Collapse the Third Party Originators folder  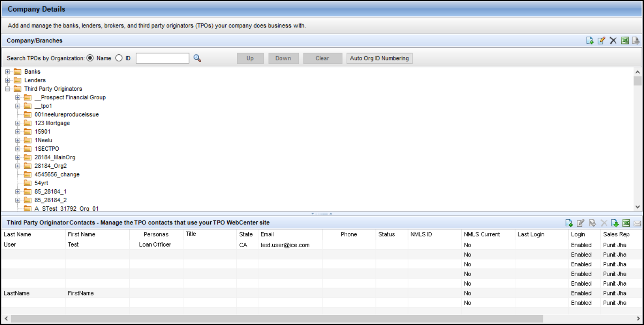[7, 89]
